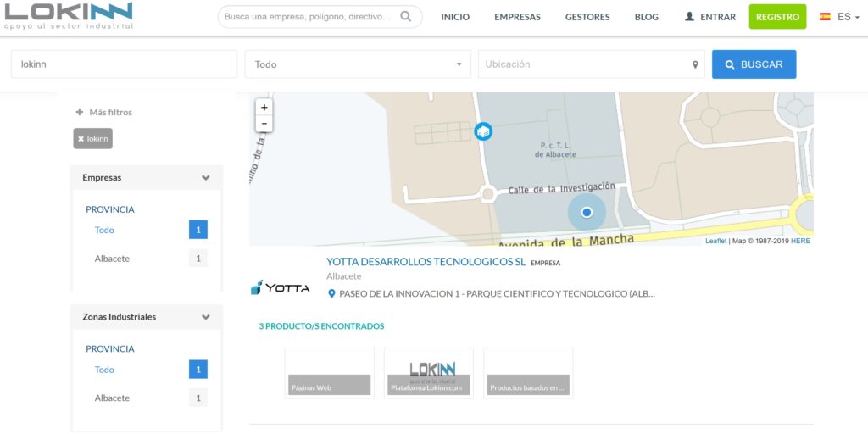Image resolution: width=868 pixels, height=434 pixels.
Task: Click the company building marker on map
Action: 483,131
